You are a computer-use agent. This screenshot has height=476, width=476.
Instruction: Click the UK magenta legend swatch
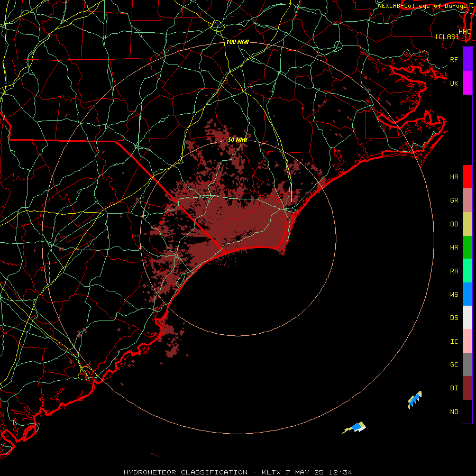[467, 83]
